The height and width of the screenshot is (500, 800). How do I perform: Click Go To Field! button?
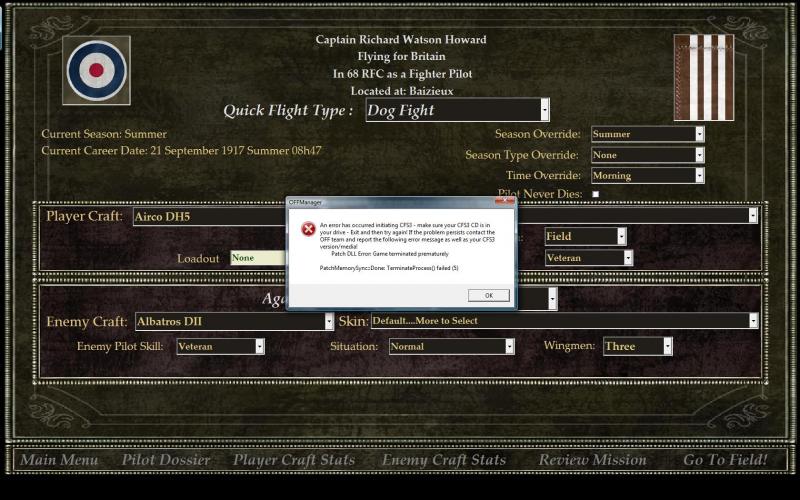click(x=725, y=460)
